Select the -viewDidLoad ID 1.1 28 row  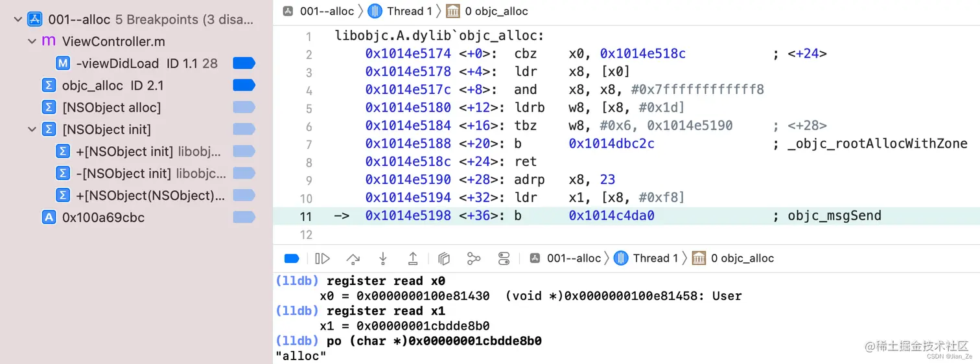pyautogui.click(x=136, y=63)
